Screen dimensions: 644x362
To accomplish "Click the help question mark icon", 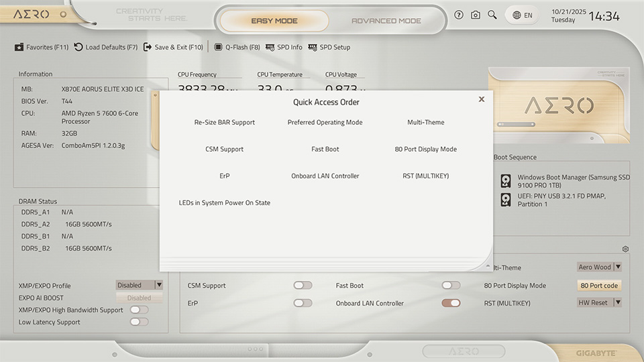I will (x=459, y=15).
